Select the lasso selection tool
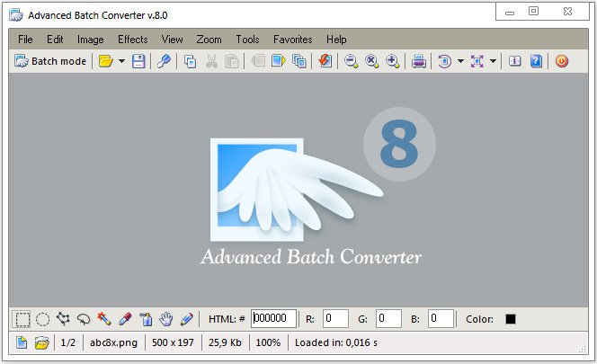This screenshot has height=364, width=597. click(84, 319)
